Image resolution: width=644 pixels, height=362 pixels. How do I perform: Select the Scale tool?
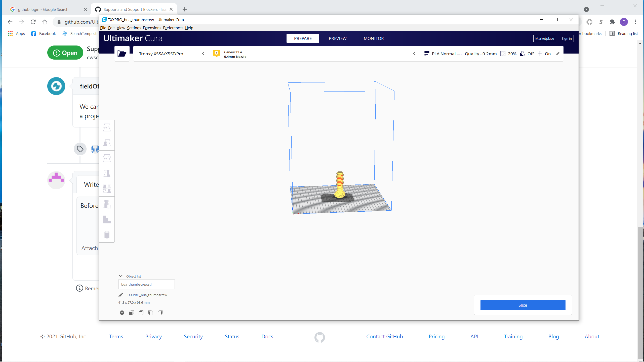tap(107, 143)
